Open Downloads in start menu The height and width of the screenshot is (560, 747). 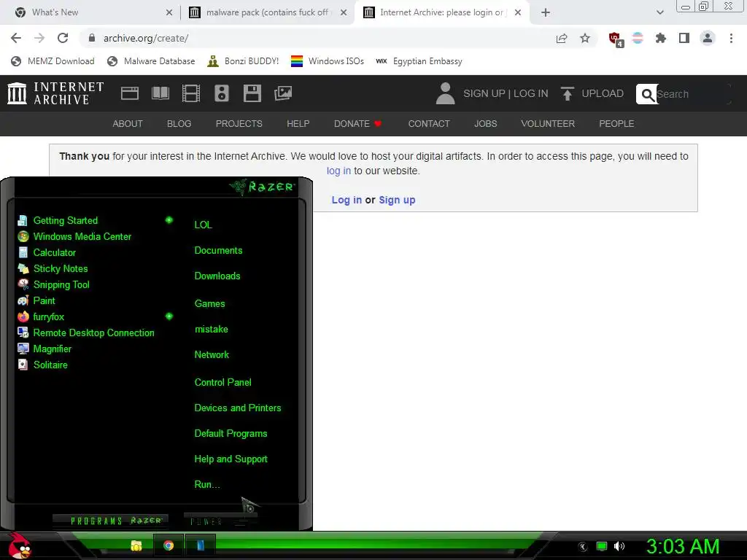pos(217,276)
